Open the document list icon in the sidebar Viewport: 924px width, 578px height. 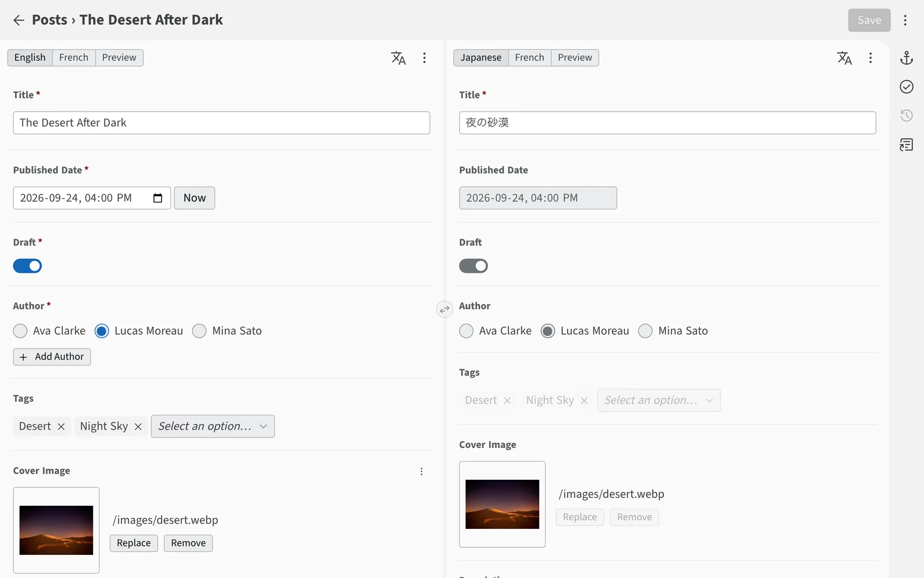[907, 144]
